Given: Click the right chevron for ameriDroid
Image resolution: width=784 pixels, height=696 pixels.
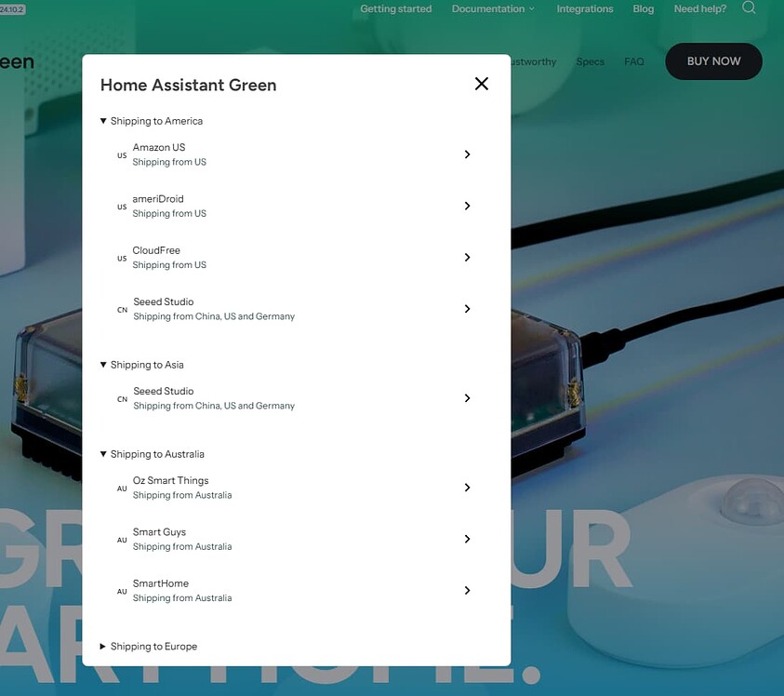Looking at the screenshot, I should click(x=467, y=206).
